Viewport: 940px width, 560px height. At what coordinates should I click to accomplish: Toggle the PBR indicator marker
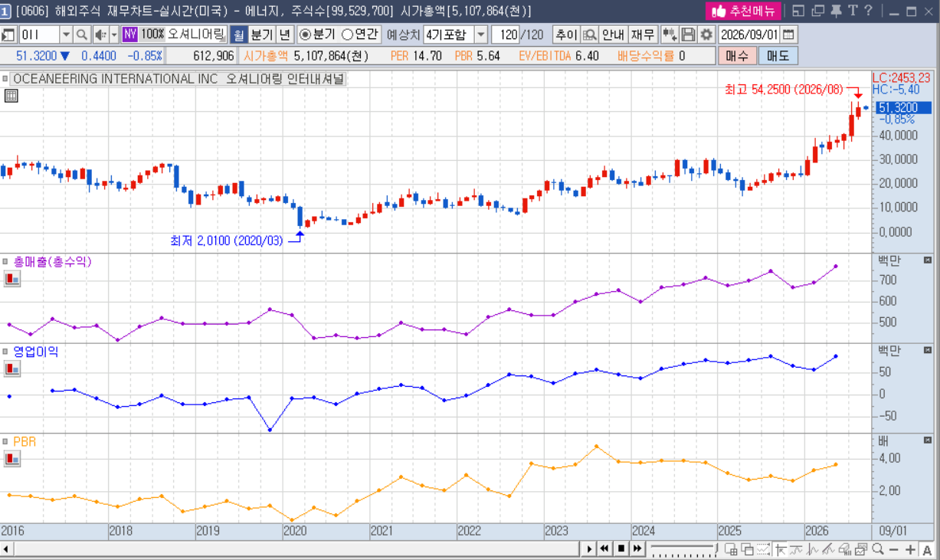[6, 442]
